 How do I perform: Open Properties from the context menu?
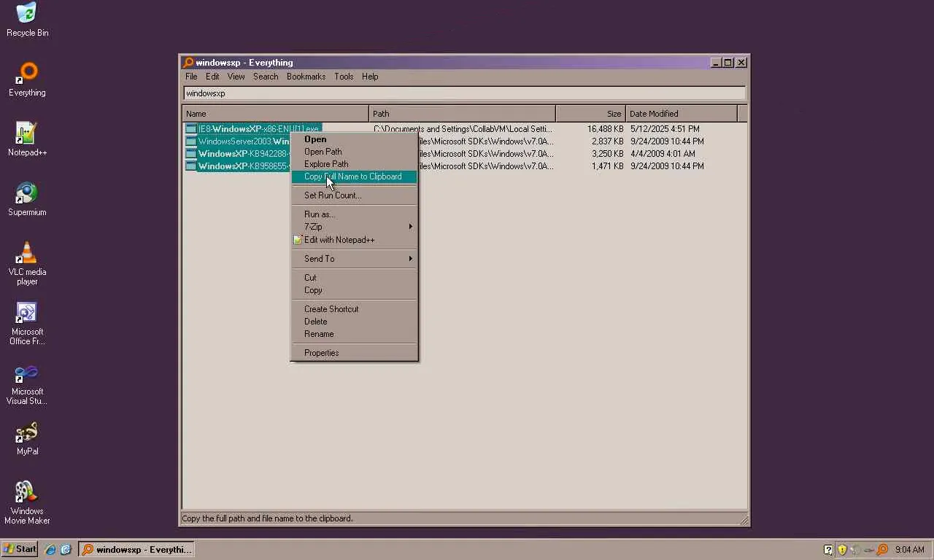[x=354, y=353]
